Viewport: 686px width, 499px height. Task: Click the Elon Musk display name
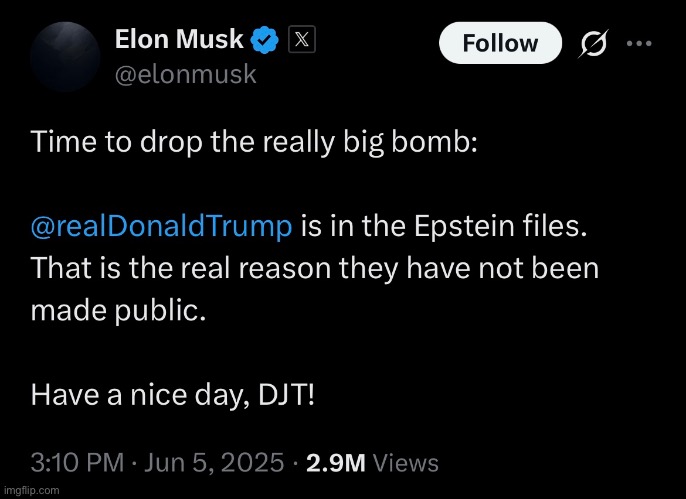[x=179, y=40]
